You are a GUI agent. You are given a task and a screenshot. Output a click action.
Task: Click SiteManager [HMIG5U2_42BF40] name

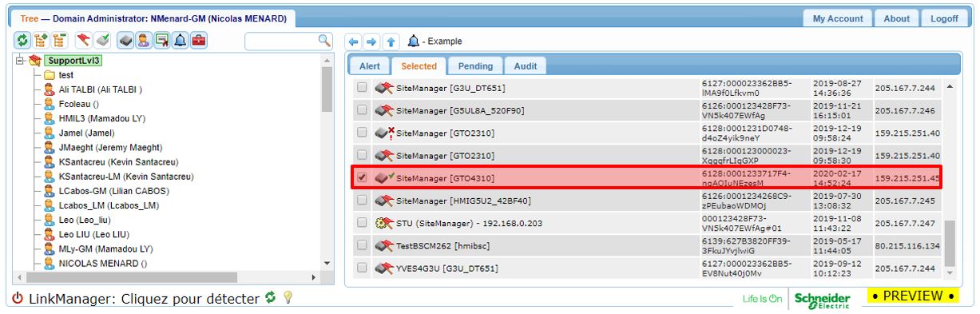click(x=463, y=201)
